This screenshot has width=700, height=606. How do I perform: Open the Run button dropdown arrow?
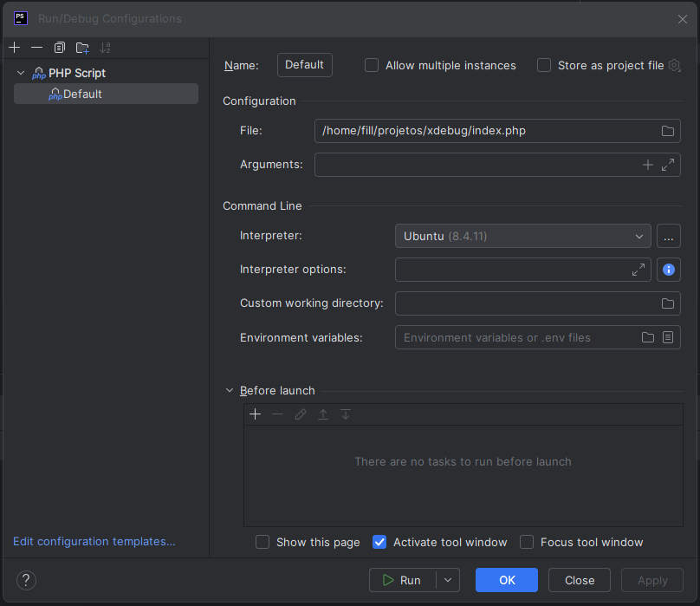pyautogui.click(x=447, y=580)
